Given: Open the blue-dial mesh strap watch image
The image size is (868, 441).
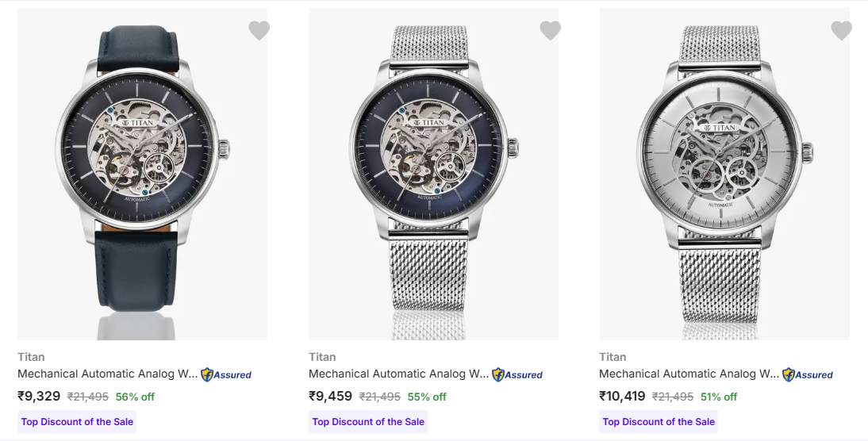Looking at the screenshot, I should (433, 174).
